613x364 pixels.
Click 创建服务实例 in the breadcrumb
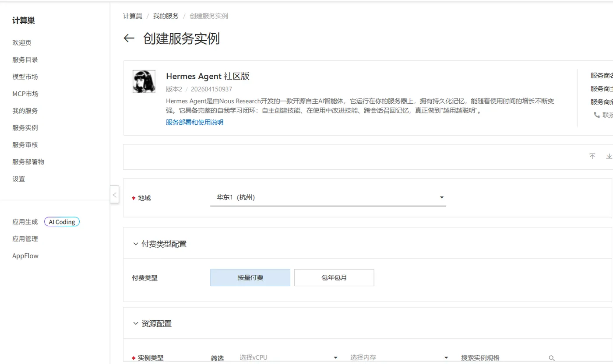(x=209, y=16)
